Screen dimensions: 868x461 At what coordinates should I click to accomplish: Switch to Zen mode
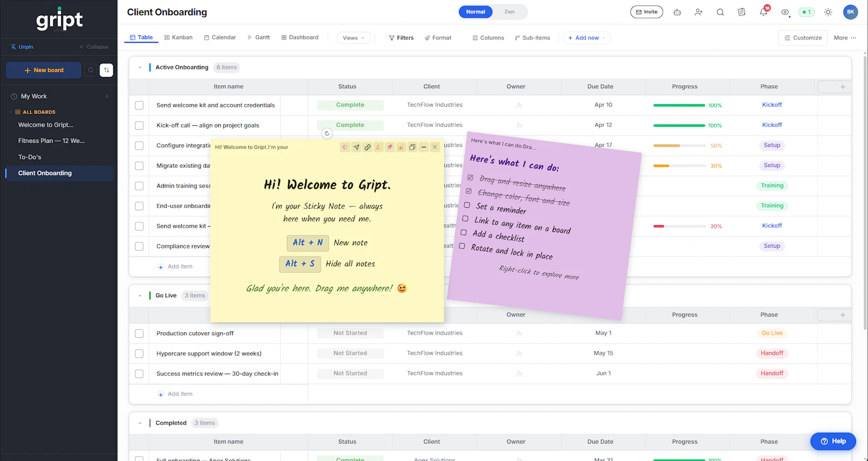pyautogui.click(x=509, y=12)
